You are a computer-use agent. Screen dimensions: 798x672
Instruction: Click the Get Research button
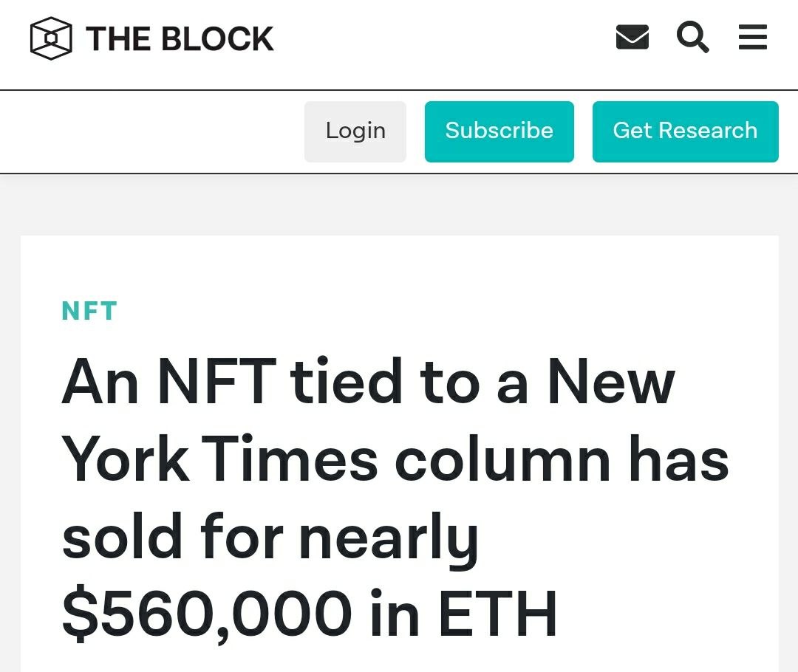[x=685, y=131]
